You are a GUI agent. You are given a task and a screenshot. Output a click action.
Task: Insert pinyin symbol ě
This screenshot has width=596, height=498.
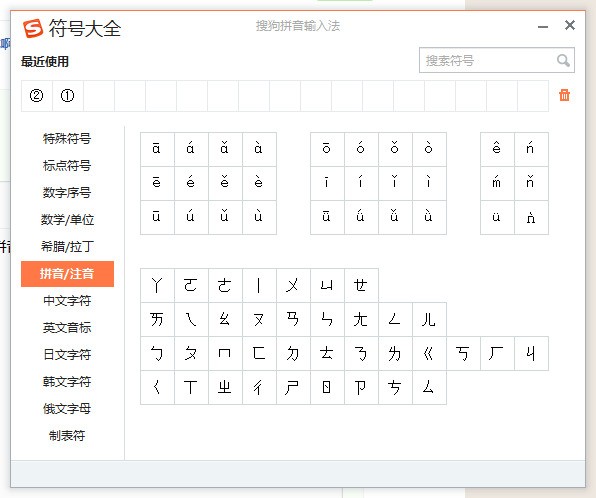click(225, 183)
